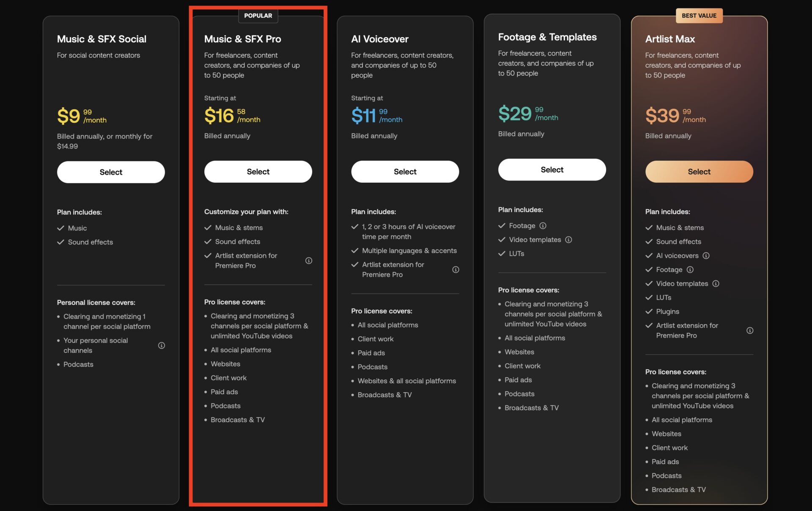Show Footage info in Footage & Templates plan
Screen dimensions: 812x511
tap(543, 226)
